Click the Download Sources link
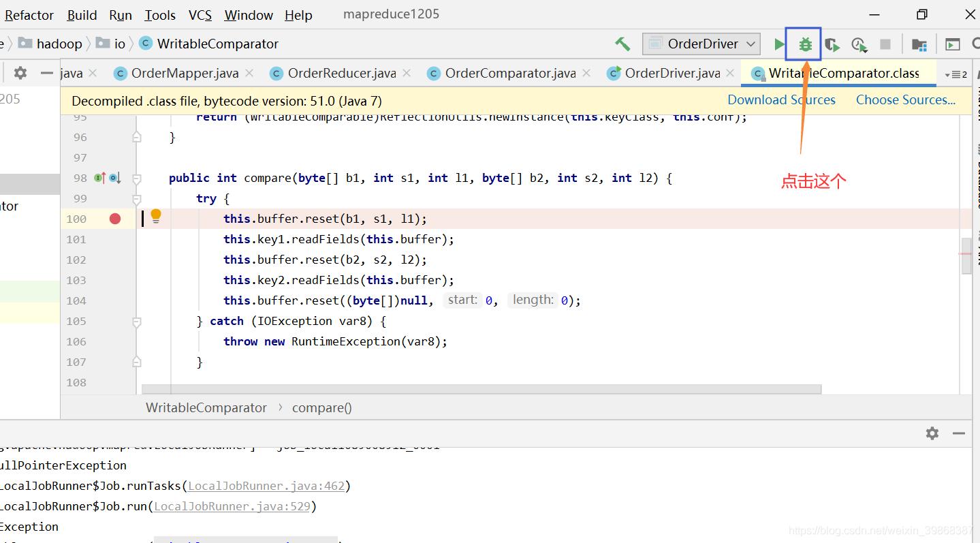Image resolution: width=980 pixels, height=543 pixels. [x=781, y=99]
